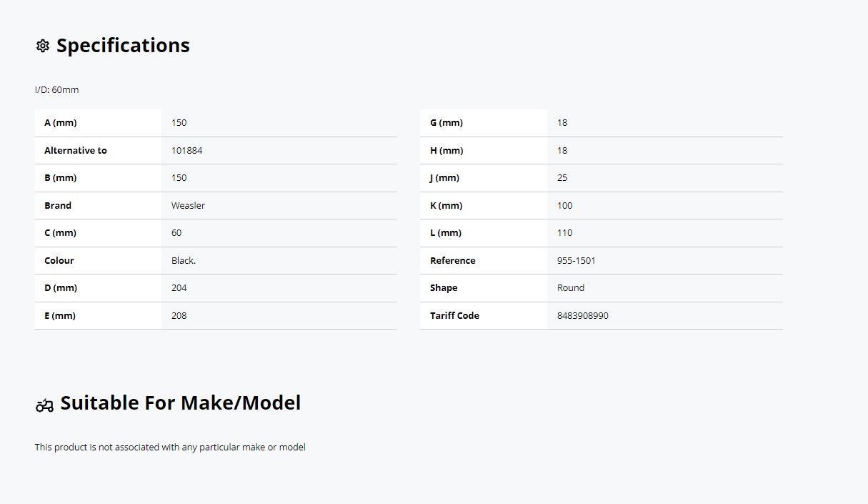Select the A (mm) row label
This screenshot has height=504, width=868.
click(x=61, y=123)
